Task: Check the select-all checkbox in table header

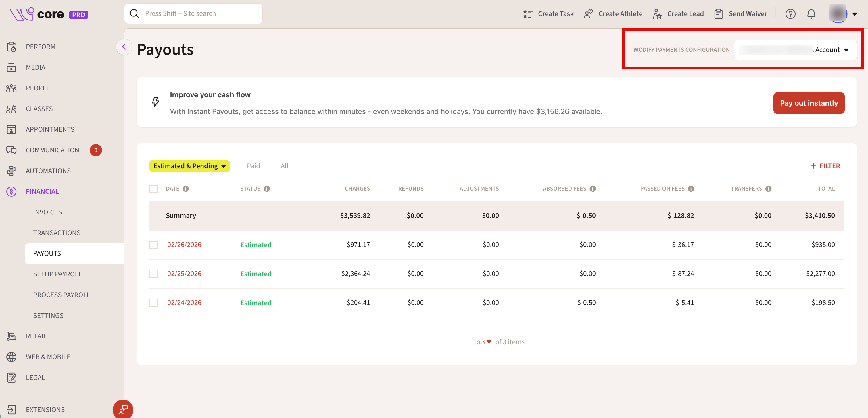Action: [153, 188]
